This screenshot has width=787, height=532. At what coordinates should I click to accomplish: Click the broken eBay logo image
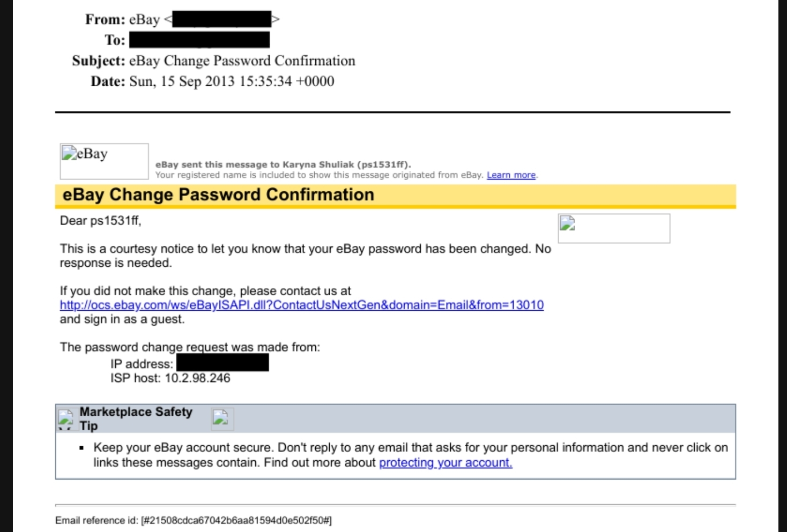pos(104,161)
